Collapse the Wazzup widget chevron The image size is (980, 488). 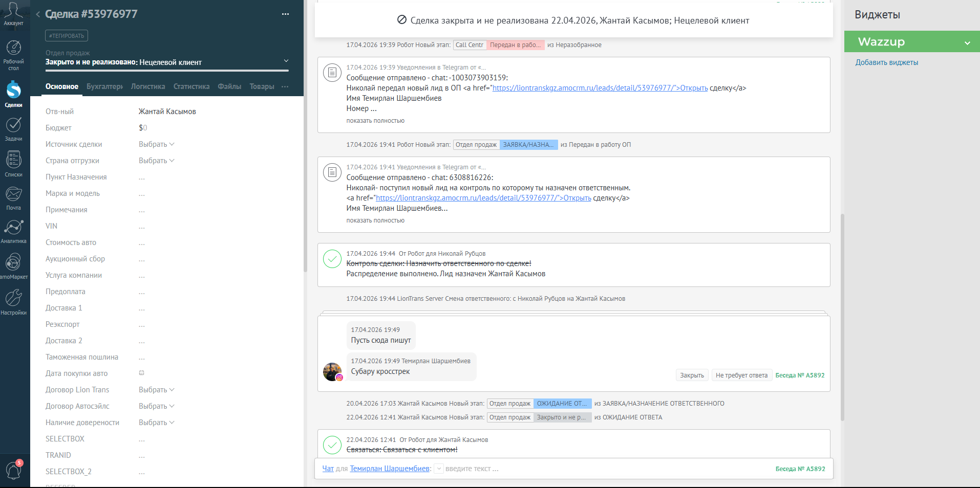[967, 43]
